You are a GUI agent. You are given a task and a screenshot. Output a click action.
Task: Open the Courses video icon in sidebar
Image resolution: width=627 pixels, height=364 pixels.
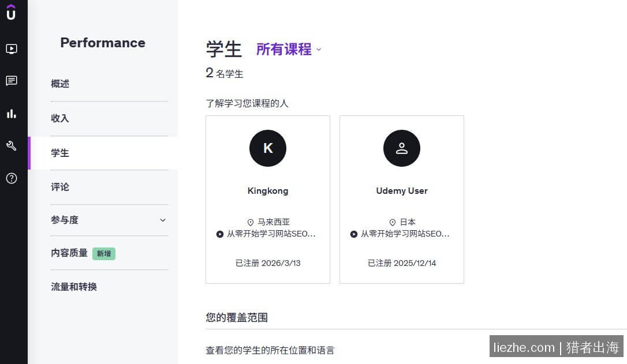point(11,49)
